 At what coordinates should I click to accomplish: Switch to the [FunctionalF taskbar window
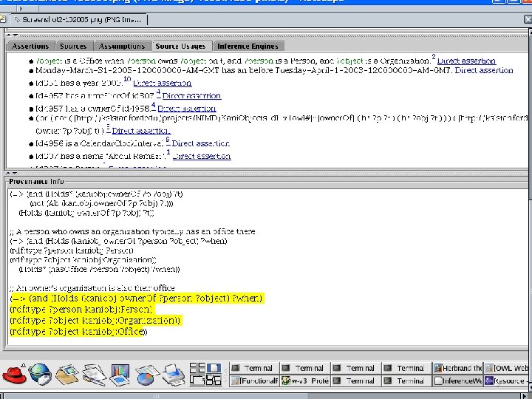pos(254,381)
